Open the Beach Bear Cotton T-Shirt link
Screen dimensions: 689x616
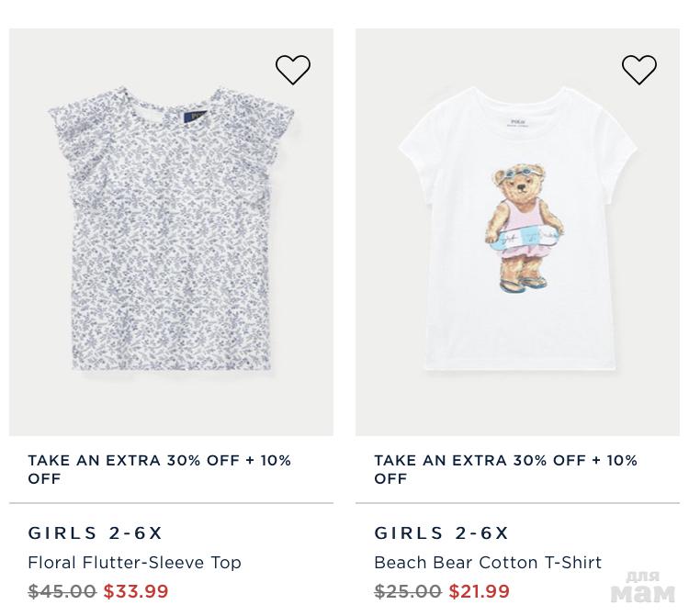pos(488,562)
